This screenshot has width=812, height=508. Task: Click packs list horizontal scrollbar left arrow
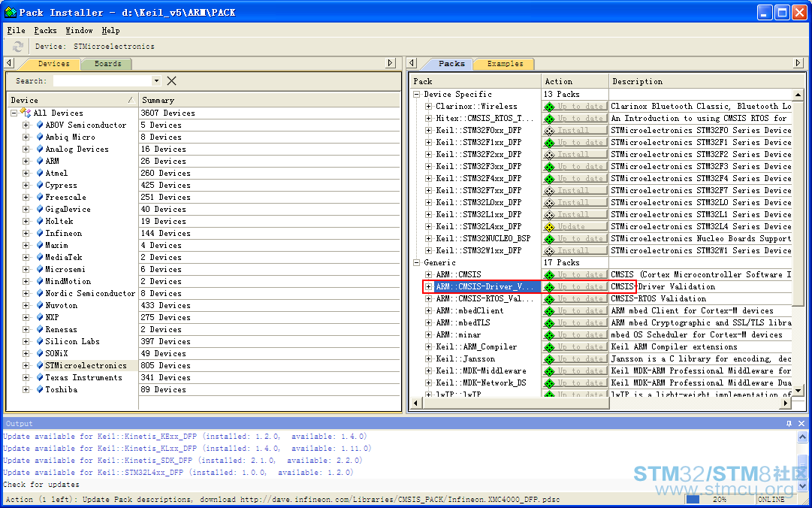(x=415, y=402)
